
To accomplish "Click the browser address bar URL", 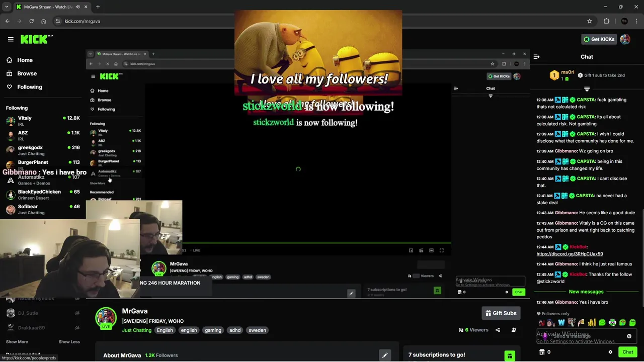I will [82, 21].
